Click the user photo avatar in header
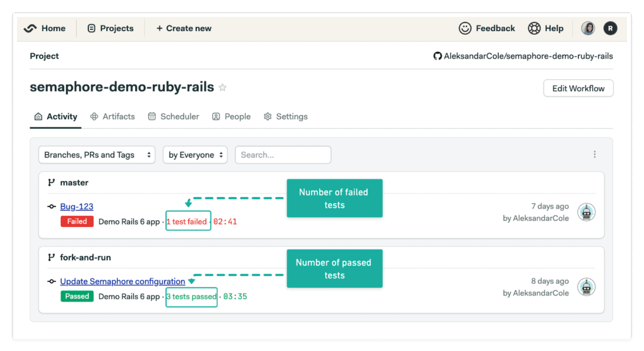Viewport: 644px width, 351px height. pos(588,28)
